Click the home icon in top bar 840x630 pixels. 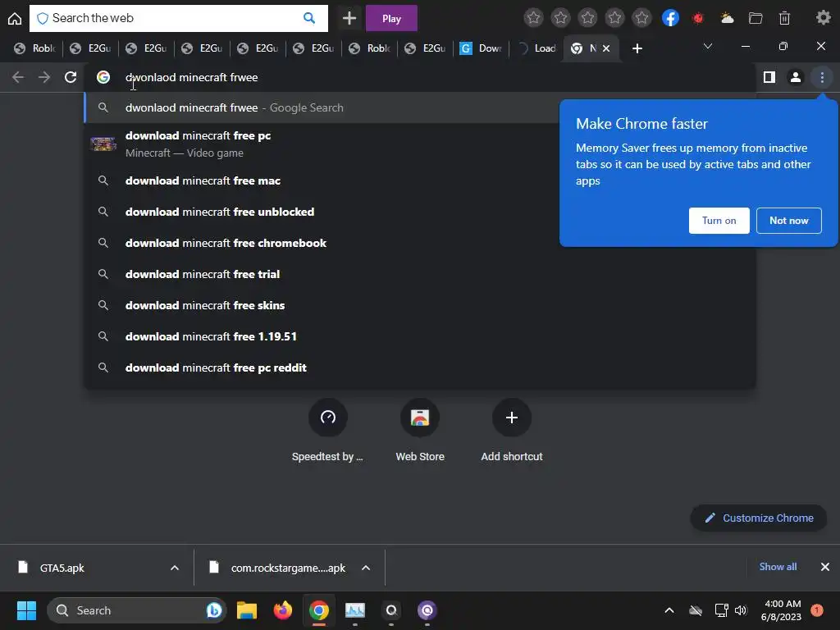pos(15,19)
